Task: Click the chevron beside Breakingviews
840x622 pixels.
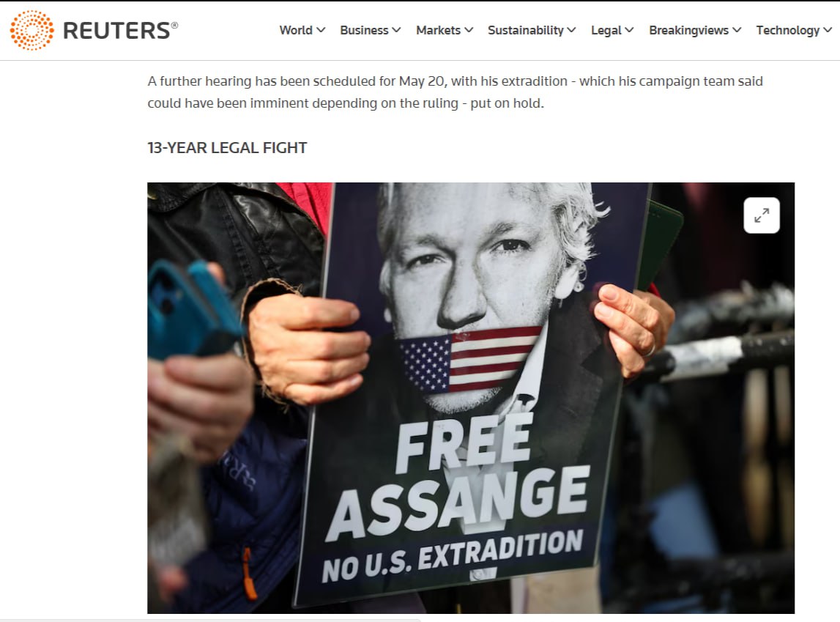Action: (x=737, y=30)
